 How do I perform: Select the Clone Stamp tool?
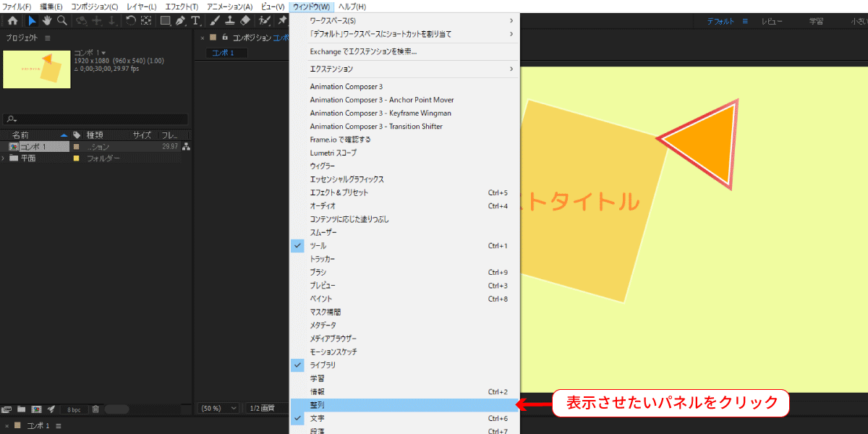[229, 20]
